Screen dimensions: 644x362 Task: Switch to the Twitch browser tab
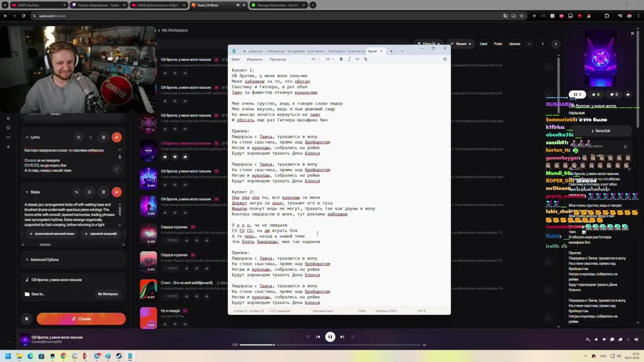click(98, 5)
